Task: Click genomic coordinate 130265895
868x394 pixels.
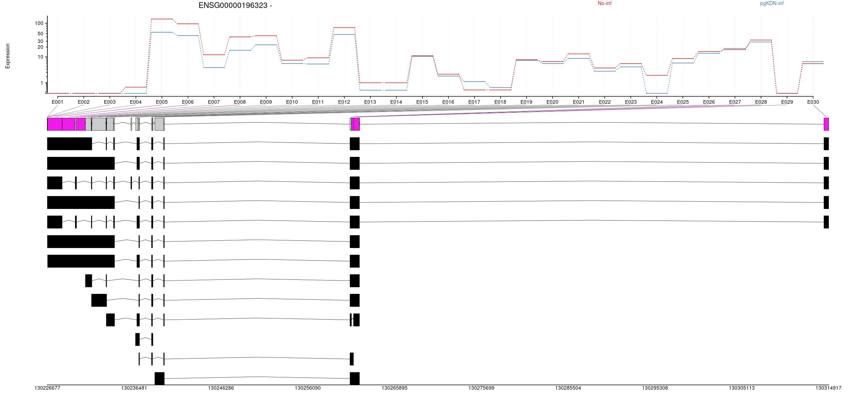Action: 395,388
